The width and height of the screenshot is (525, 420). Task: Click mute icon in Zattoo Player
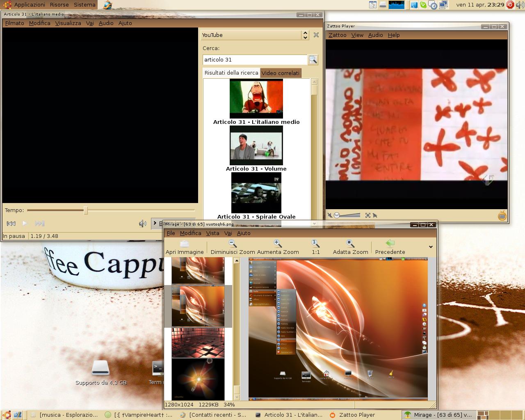click(329, 215)
